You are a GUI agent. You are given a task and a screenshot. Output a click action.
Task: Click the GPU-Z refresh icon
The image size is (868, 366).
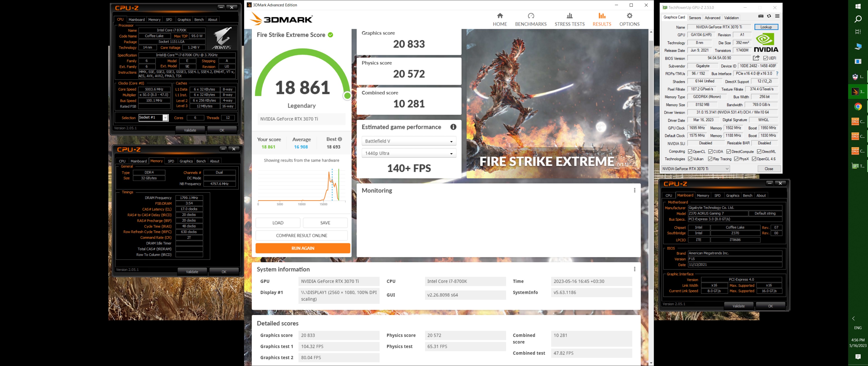769,16
